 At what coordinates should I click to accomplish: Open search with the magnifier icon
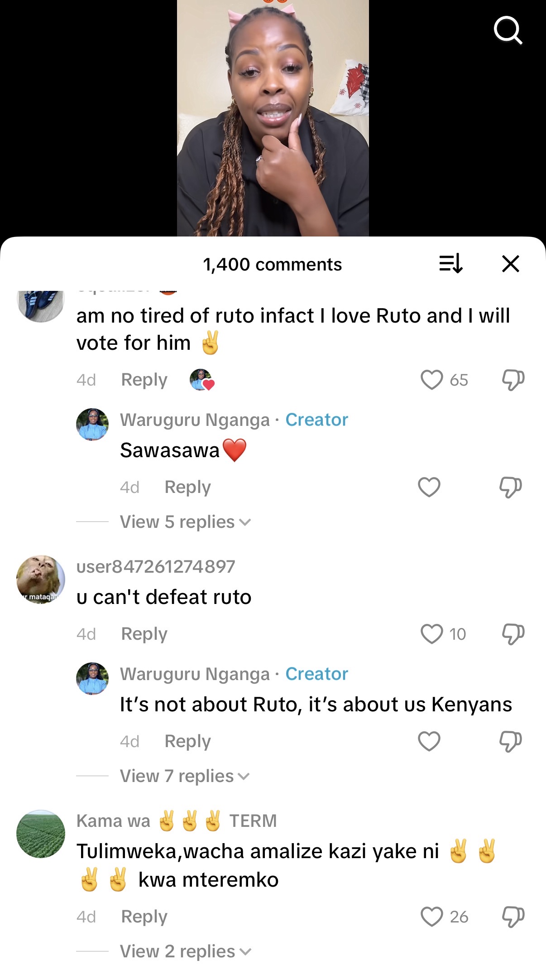pyautogui.click(x=508, y=30)
